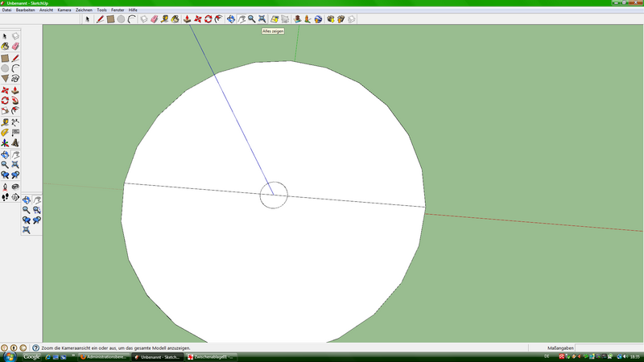Select the Paint Bucket tool in left toolbar

point(5,47)
